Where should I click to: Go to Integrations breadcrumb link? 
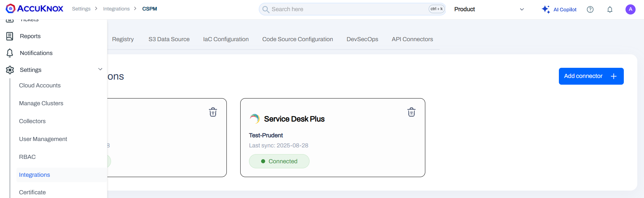(116, 9)
